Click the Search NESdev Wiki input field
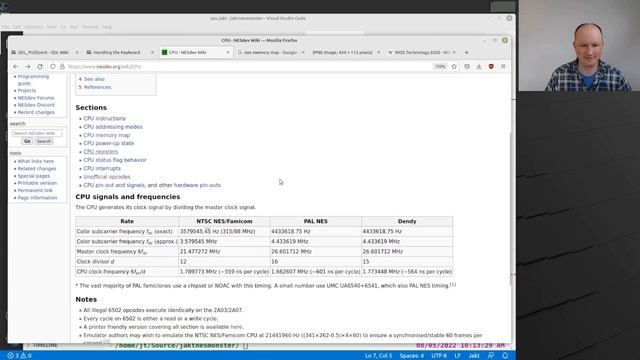This screenshot has width=640, height=360. [x=37, y=133]
